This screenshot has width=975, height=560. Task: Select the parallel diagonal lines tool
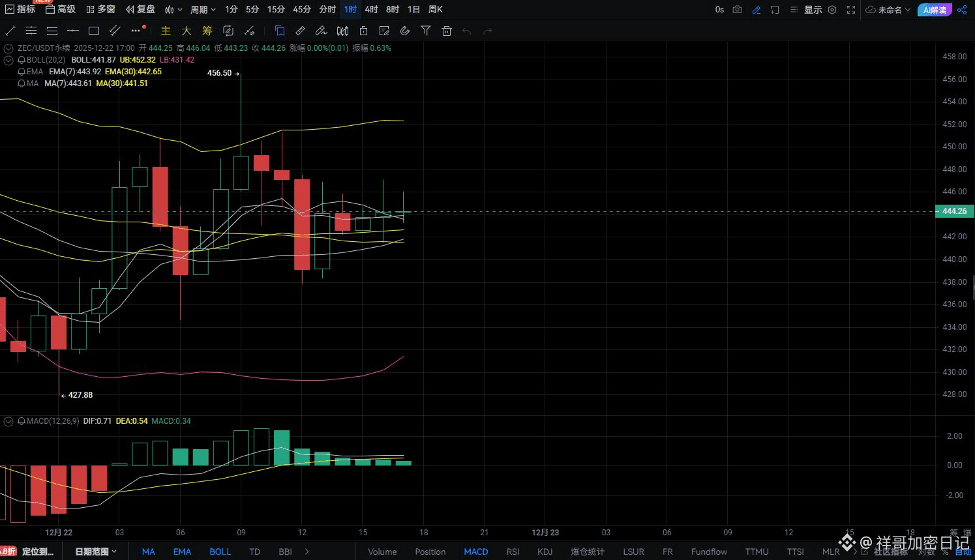click(115, 31)
